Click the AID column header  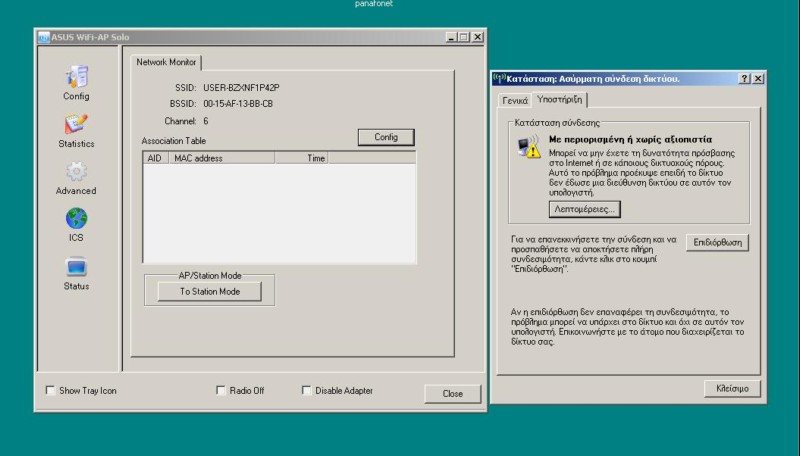tap(155, 158)
